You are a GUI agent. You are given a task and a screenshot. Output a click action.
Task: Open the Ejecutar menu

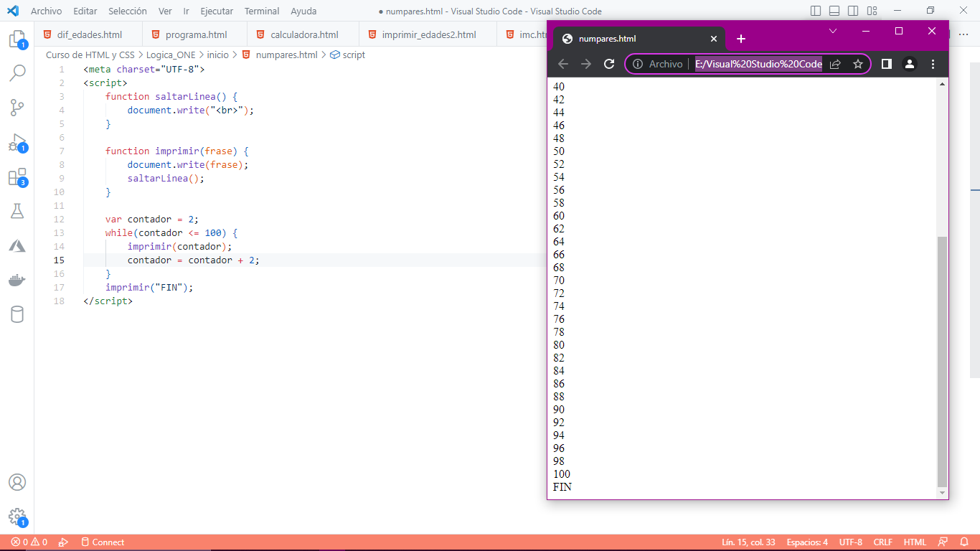click(217, 11)
